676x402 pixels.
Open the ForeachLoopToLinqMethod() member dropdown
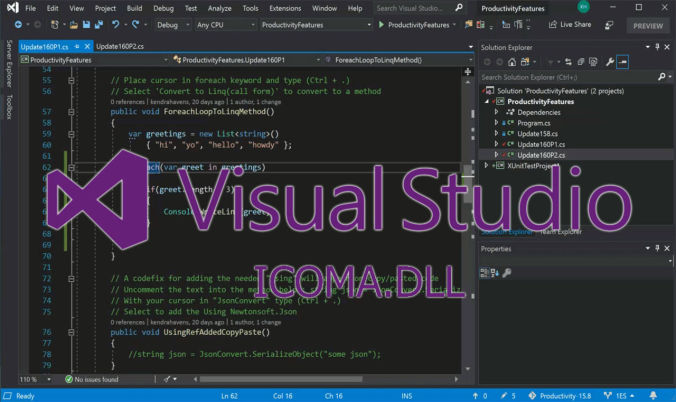(397, 60)
